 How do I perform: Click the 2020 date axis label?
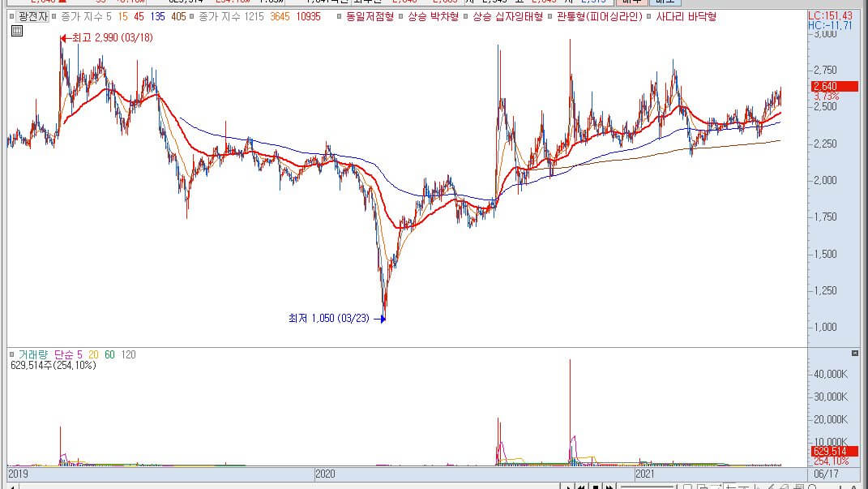pyautogui.click(x=325, y=474)
